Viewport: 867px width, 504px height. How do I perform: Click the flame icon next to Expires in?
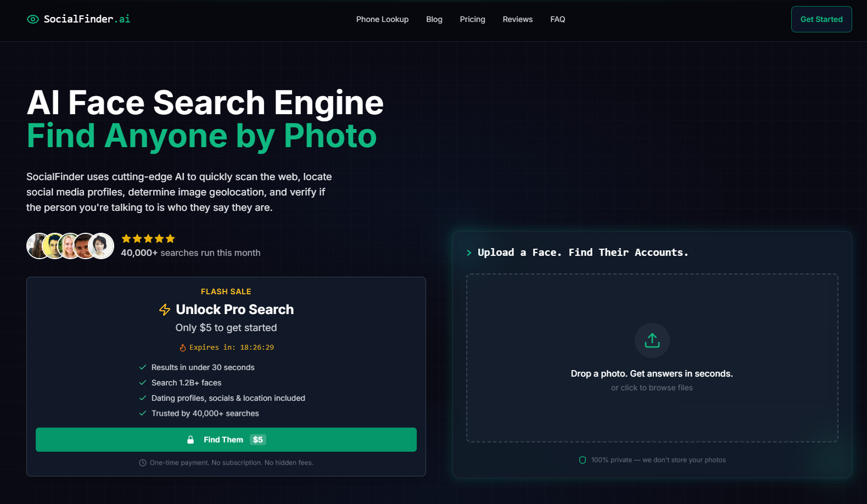click(183, 348)
